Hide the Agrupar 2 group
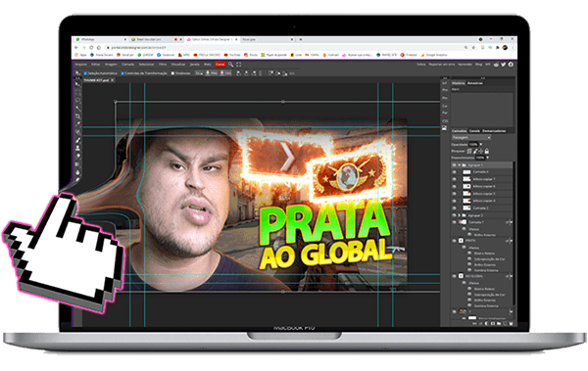Image resolution: width=588 pixels, height=371 pixels. tap(454, 215)
